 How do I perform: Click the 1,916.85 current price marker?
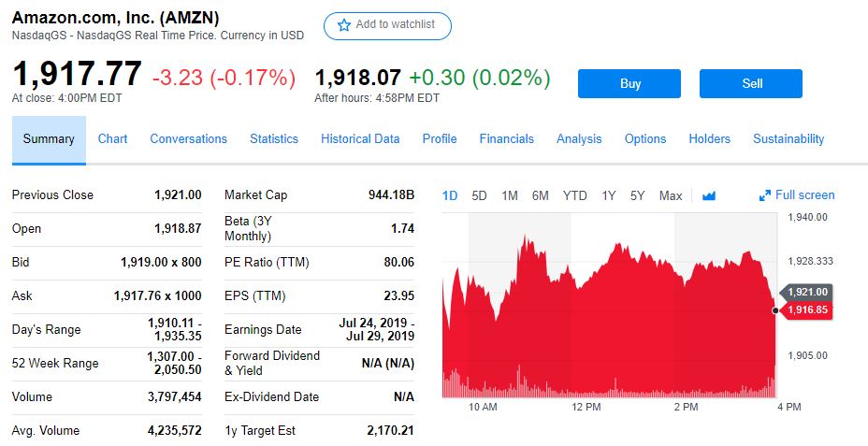pyautogui.click(x=807, y=310)
